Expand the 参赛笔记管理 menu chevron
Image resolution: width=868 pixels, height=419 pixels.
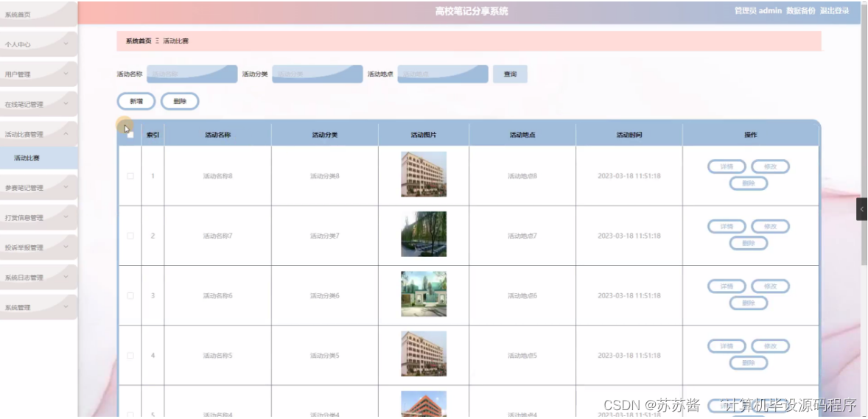click(66, 186)
